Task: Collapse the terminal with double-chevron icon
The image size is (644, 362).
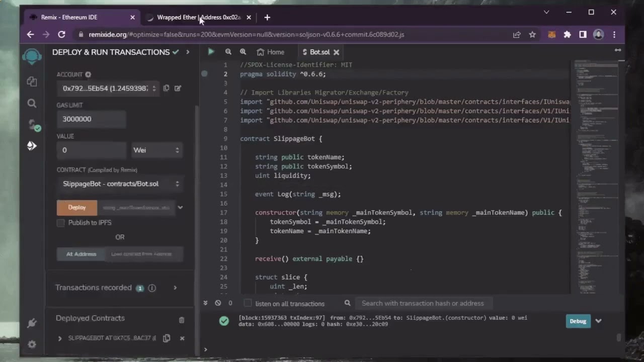Action: (205, 303)
